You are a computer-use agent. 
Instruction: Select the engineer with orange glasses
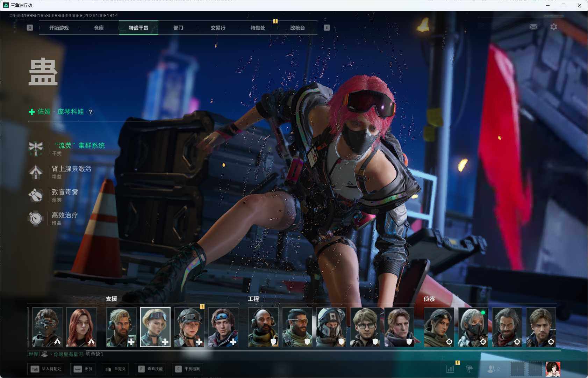pyautogui.click(x=297, y=327)
